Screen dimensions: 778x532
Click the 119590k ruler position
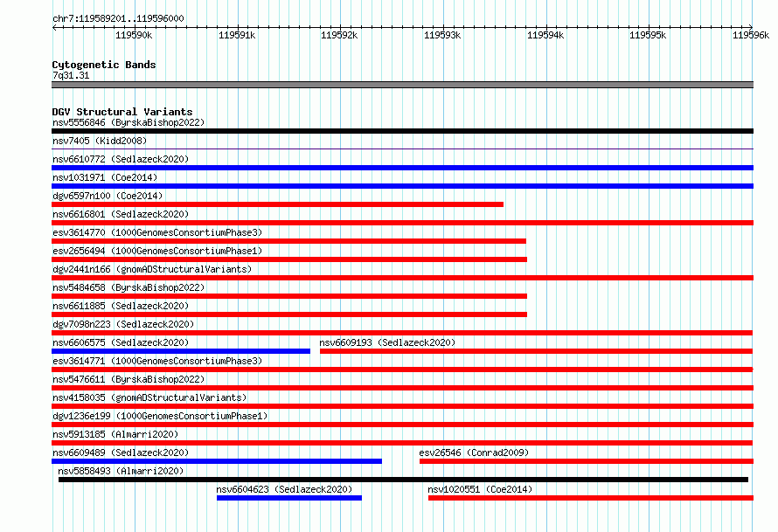click(x=134, y=35)
